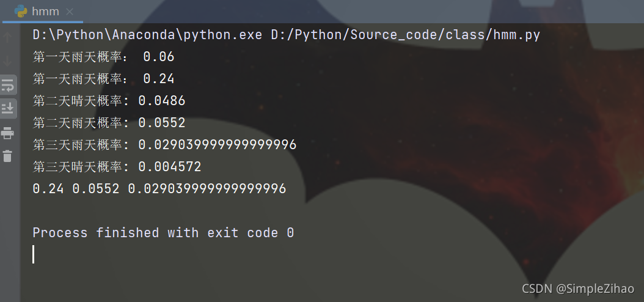Place the caret on the empty console input line
The width and height of the screenshot is (644, 302).
[x=34, y=254]
